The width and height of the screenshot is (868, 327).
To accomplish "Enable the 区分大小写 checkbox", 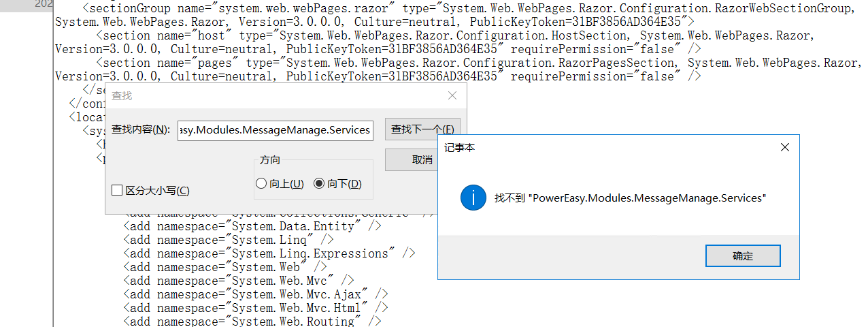I will tap(117, 191).
